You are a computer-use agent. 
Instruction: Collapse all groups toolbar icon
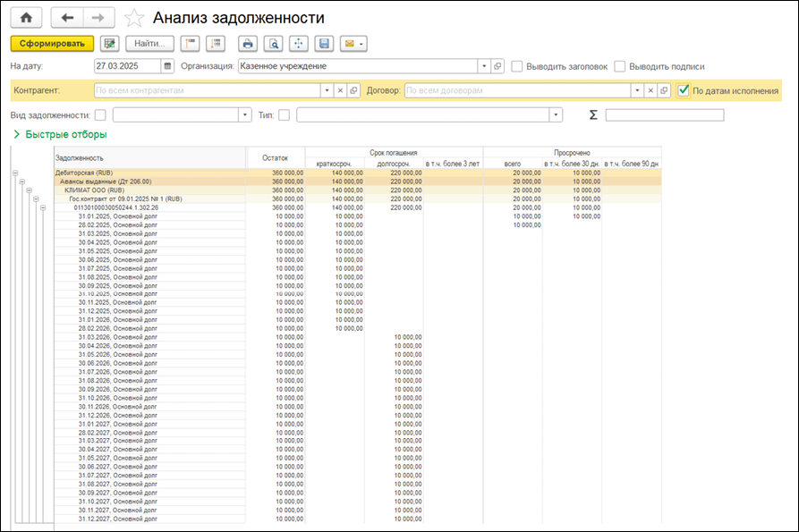point(191,43)
